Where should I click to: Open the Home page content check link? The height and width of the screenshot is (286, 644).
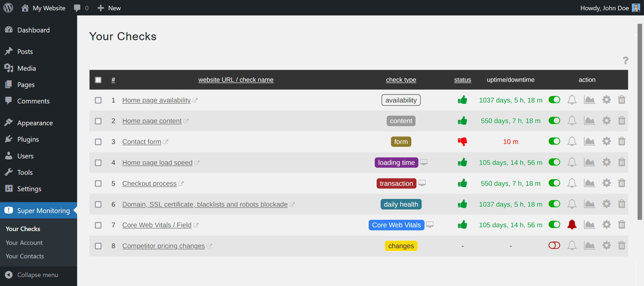(152, 121)
